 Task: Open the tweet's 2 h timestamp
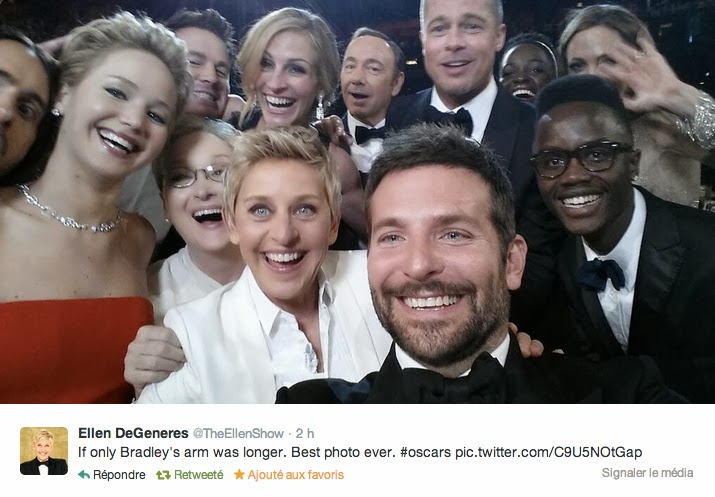305,433
